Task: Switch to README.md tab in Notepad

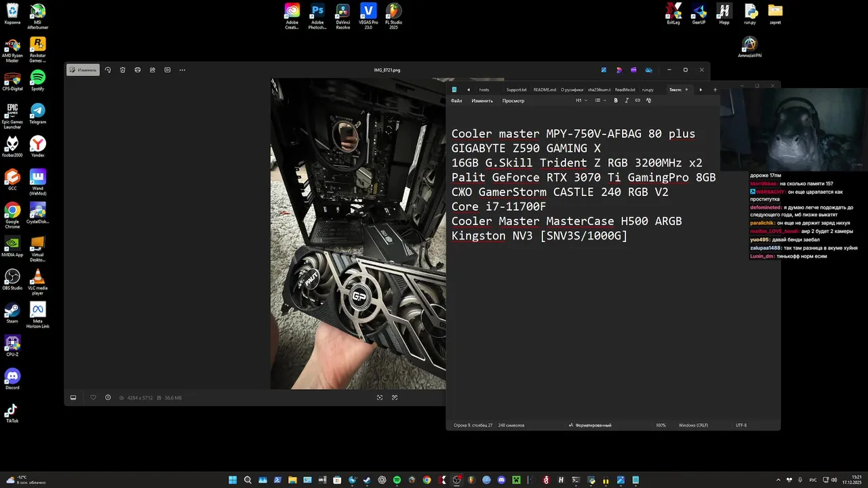Action: coord(545,89)
